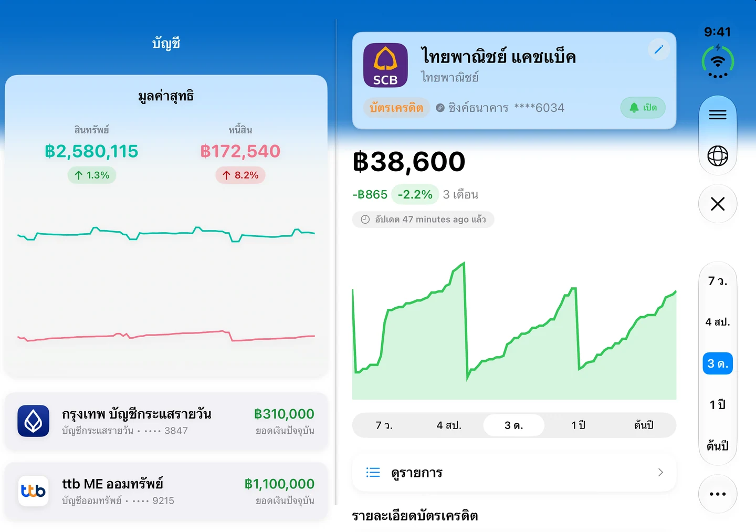
Task: Tap the ฿172,540 liabilities value
Action: [x=240, y=152]
